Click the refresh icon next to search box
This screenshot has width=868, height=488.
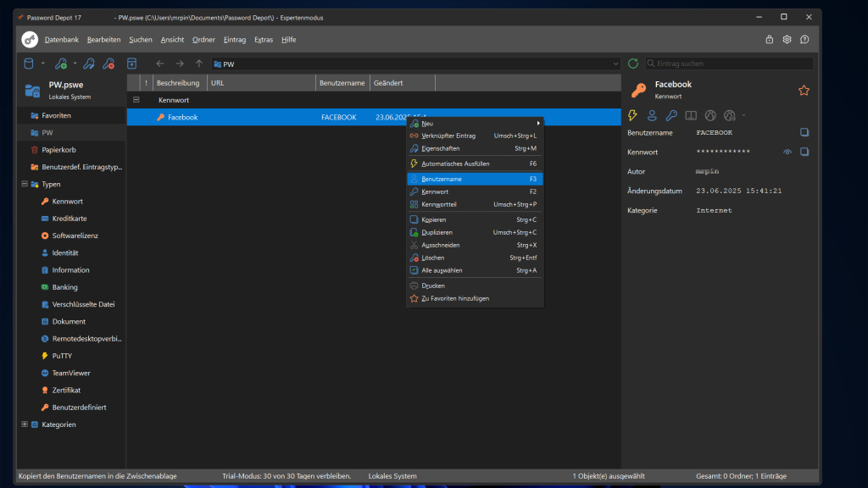(632, 64)
